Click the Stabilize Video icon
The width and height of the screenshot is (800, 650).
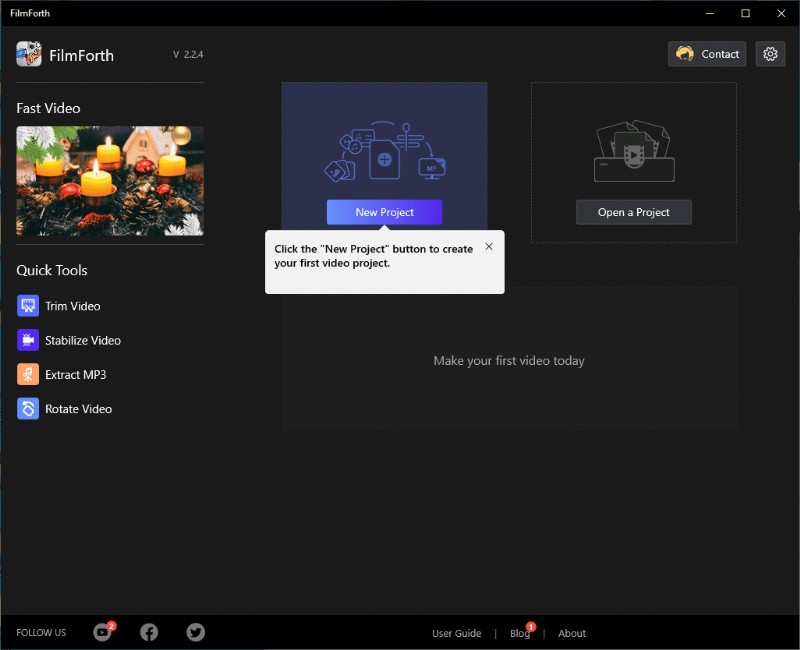coord(28,340)
